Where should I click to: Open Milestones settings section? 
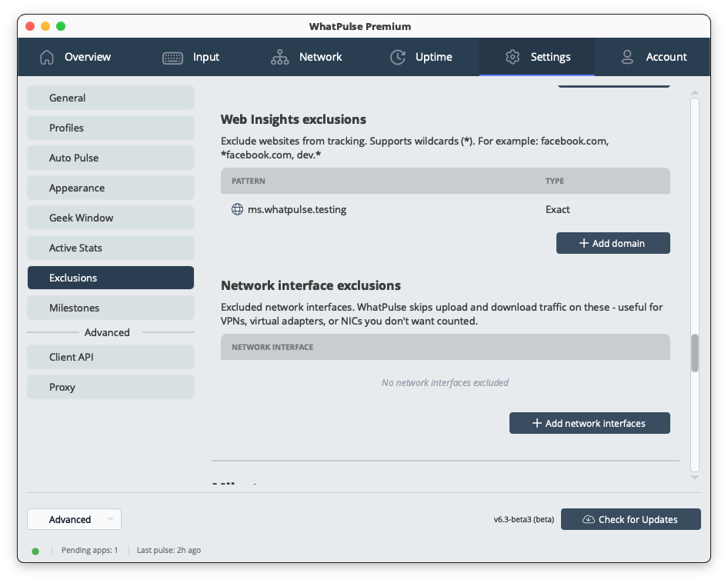pos(111,308)
